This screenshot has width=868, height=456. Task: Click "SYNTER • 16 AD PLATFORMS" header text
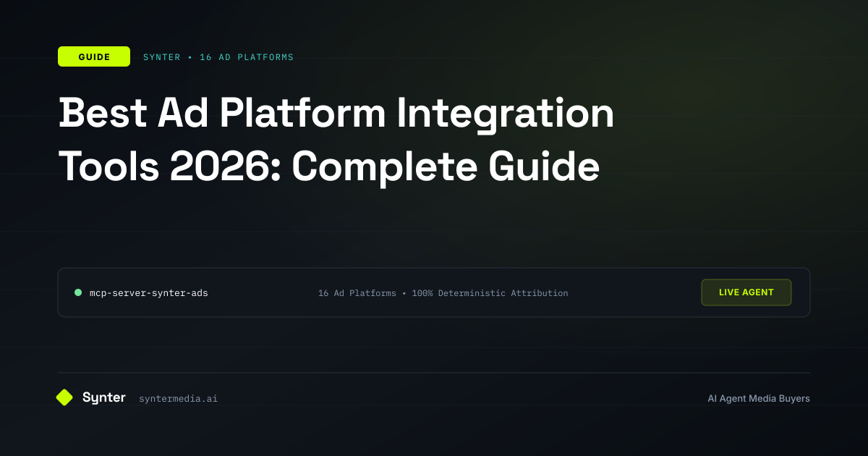[218, 57]
